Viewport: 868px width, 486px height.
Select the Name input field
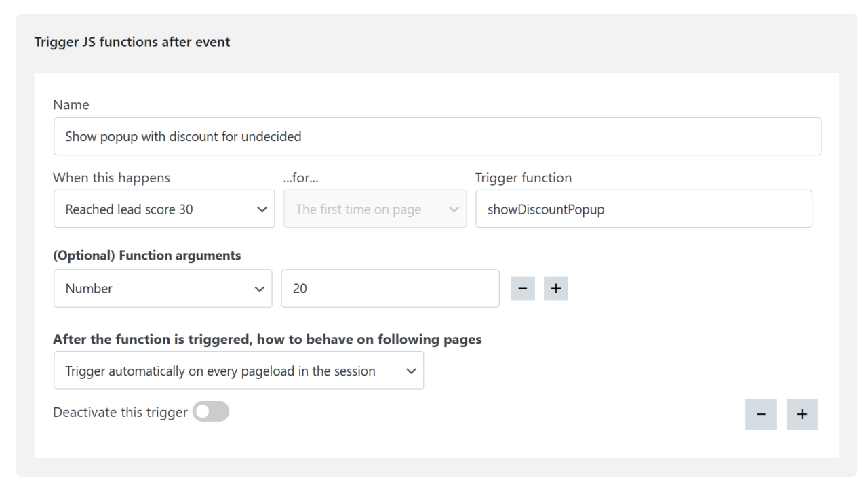(x=437, y=136)
